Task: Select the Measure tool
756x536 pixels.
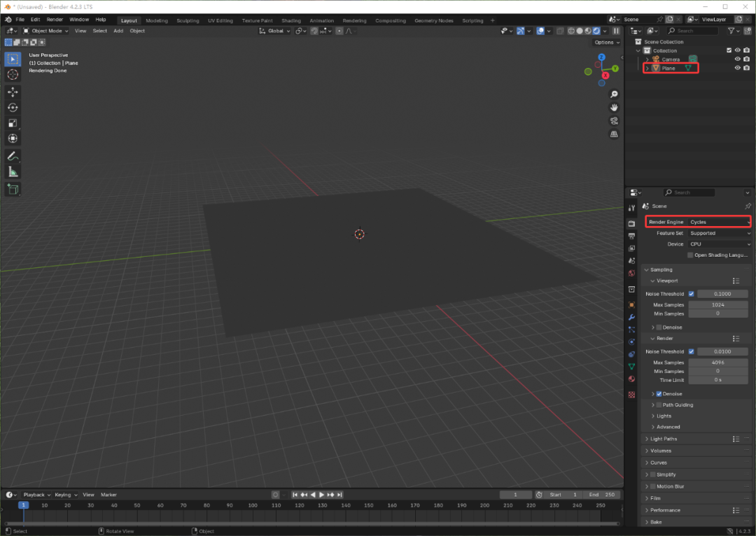Action: [x=13, y=172]
